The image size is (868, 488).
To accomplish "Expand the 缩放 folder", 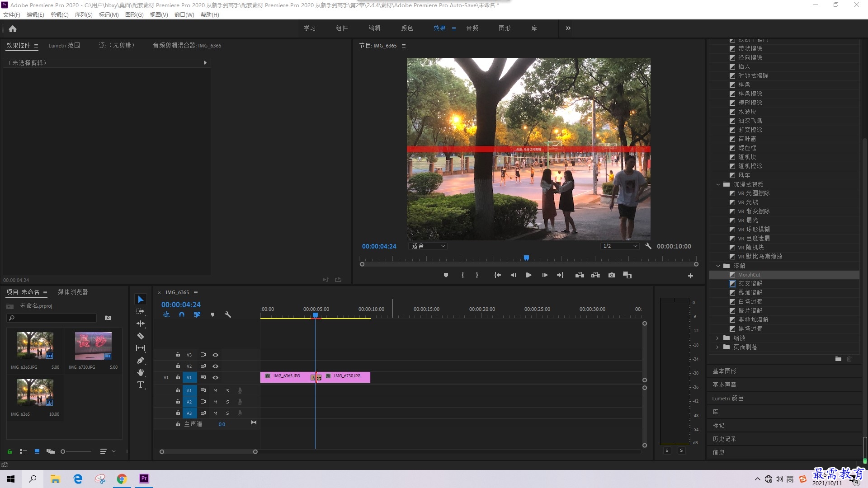I will coord(717,338).
